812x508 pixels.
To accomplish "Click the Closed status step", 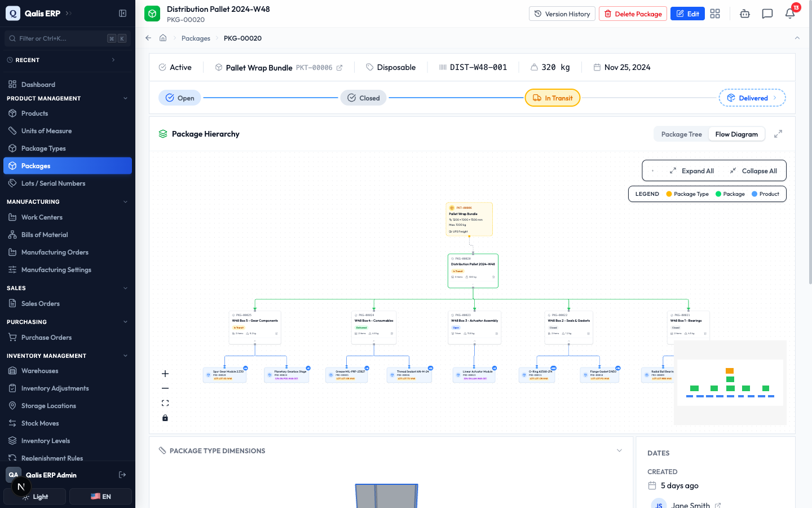I will tap(364, 98).
